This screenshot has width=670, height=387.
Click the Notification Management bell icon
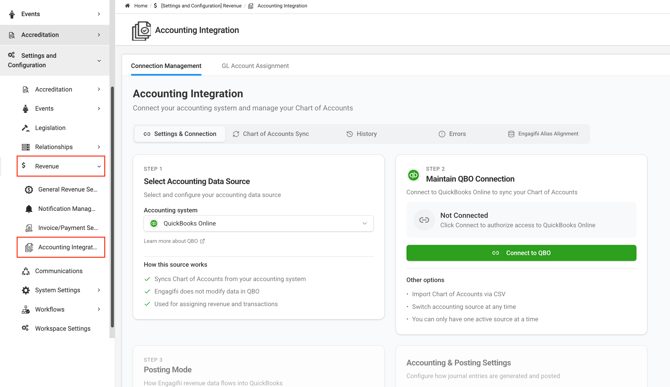pyautogui.click(x=29, y=209)
